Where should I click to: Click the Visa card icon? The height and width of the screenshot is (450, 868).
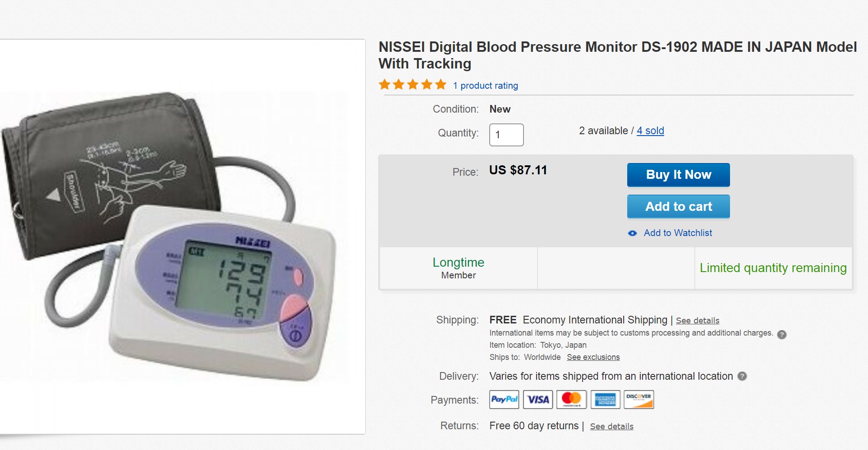[537, 400]
